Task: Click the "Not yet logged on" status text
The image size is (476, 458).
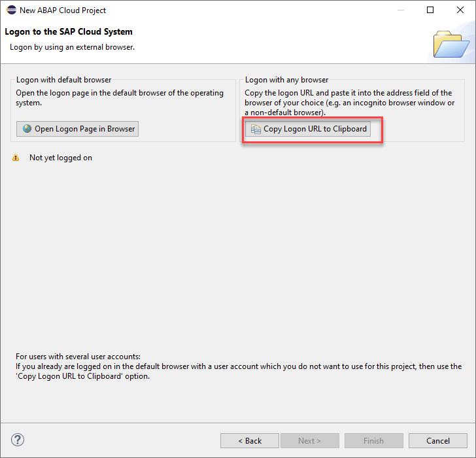Action: 61,158
